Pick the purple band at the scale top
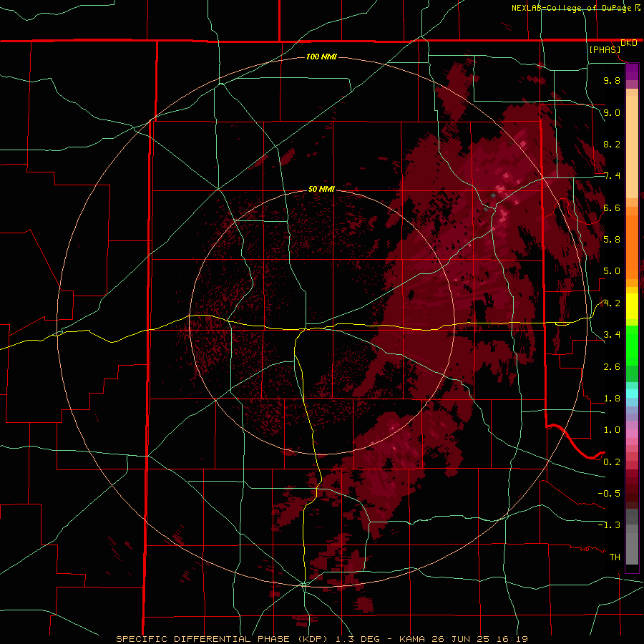The height and width of the screenshot is (644, 644). tap(632, 72)
